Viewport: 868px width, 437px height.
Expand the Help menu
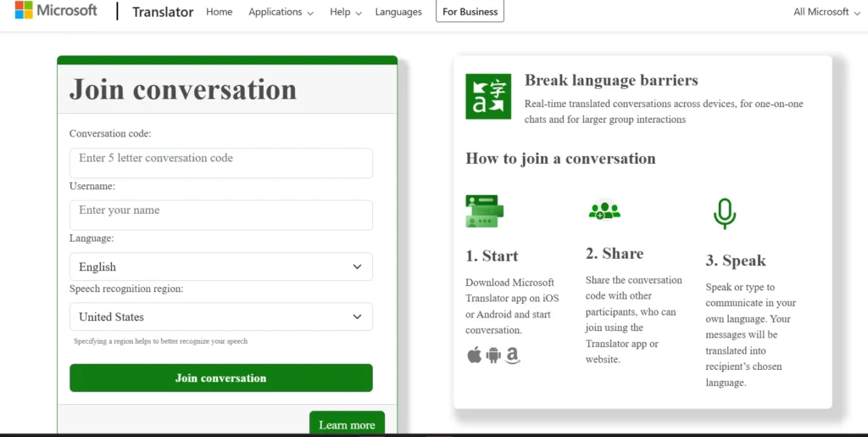coord(346,12)
